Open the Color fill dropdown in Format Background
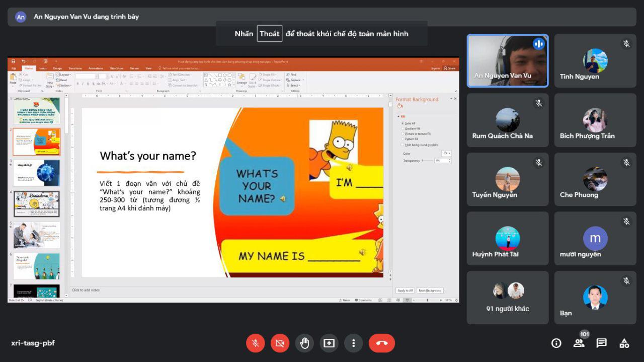Viewport: 644px width, 362px height. click(x=446, y=153)
